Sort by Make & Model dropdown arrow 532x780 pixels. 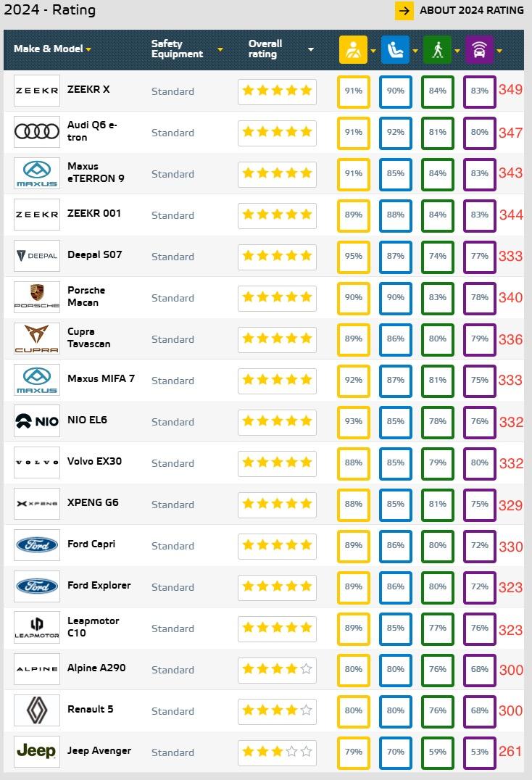click(x=88, y=49)
